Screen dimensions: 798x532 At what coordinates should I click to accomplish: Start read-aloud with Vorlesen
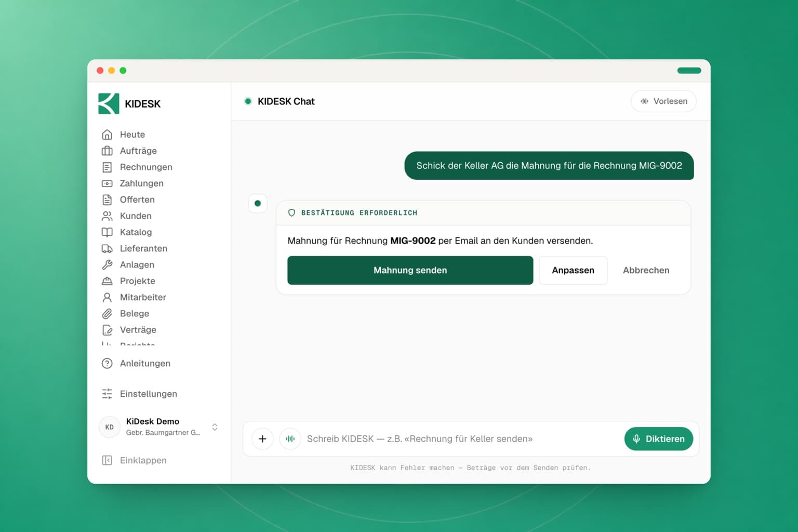[663, 101]
